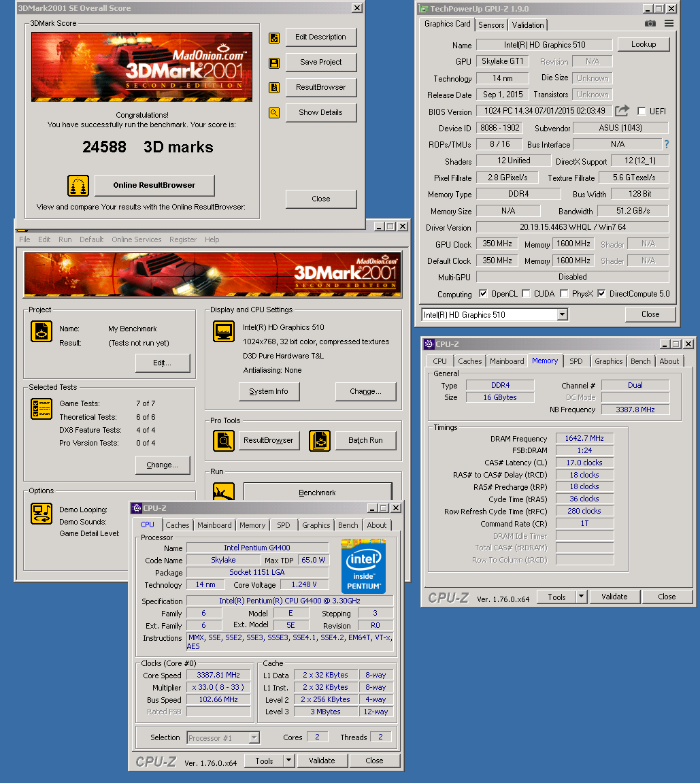Click the Project icon in 3DMark main window
This screenshot has height=783, width=700.
[41, 331]
